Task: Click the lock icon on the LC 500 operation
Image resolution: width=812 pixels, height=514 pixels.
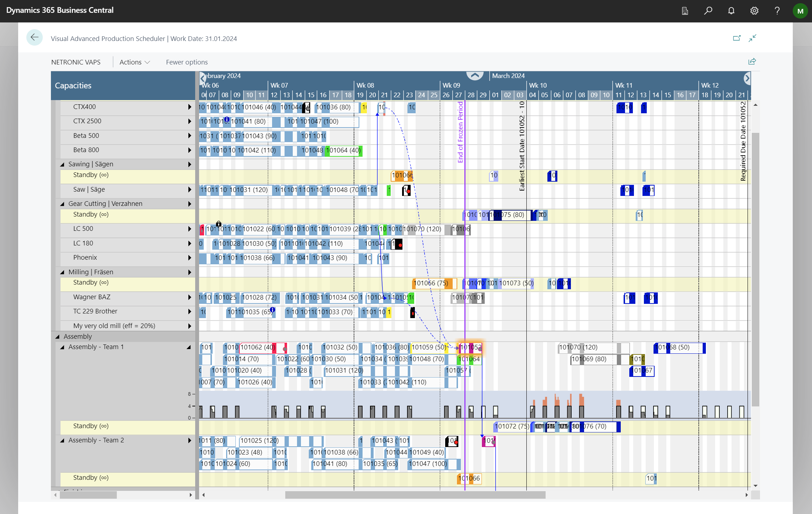Action: (219, 224)
